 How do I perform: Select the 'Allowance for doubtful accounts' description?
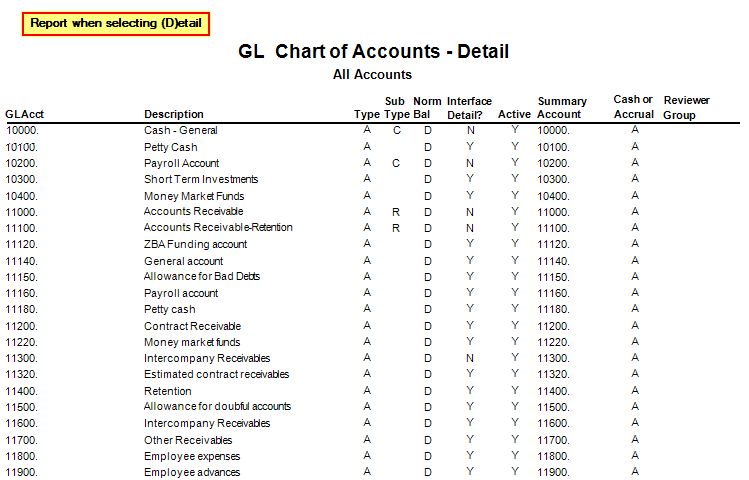click(217, 406)
